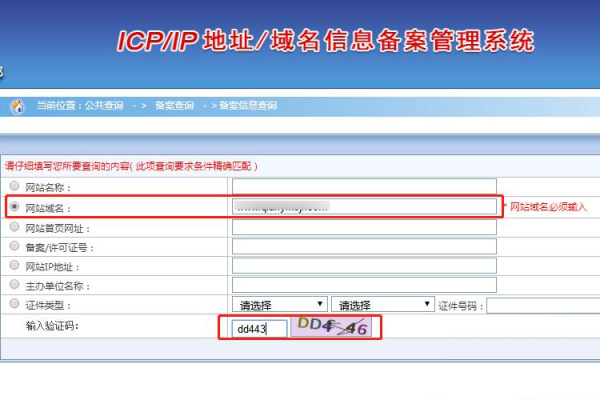Click the 网站名称 text box
This screenshot has height=400, width=600.
coord(364,186)
